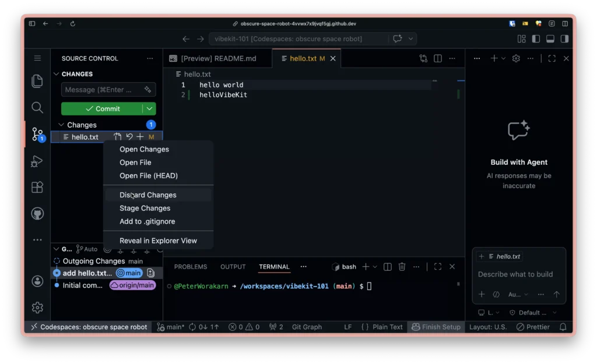Split the terminal pane
597x364 pixels.
tap(388, 267)
